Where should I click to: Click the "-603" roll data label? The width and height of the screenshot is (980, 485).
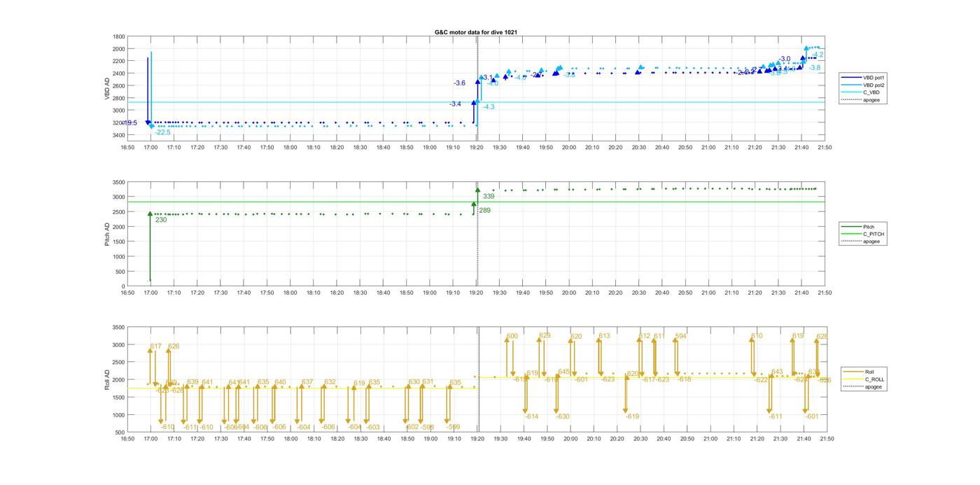click(373, 427)
